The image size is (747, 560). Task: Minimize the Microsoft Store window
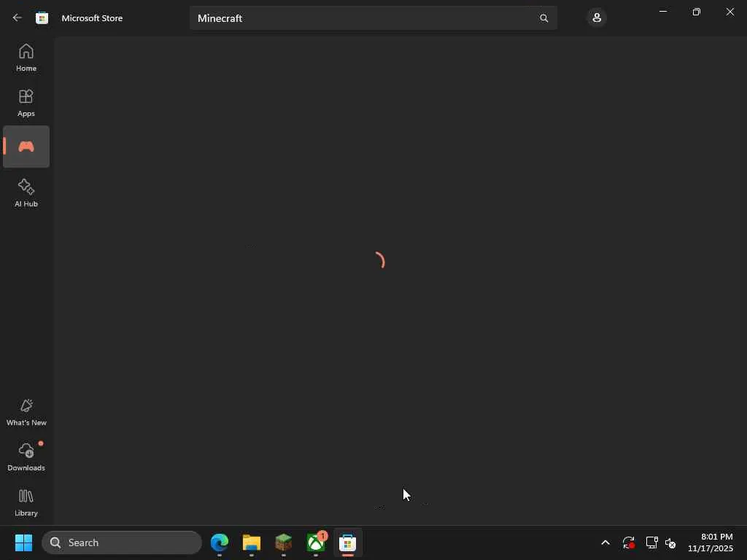click(662, 12)
